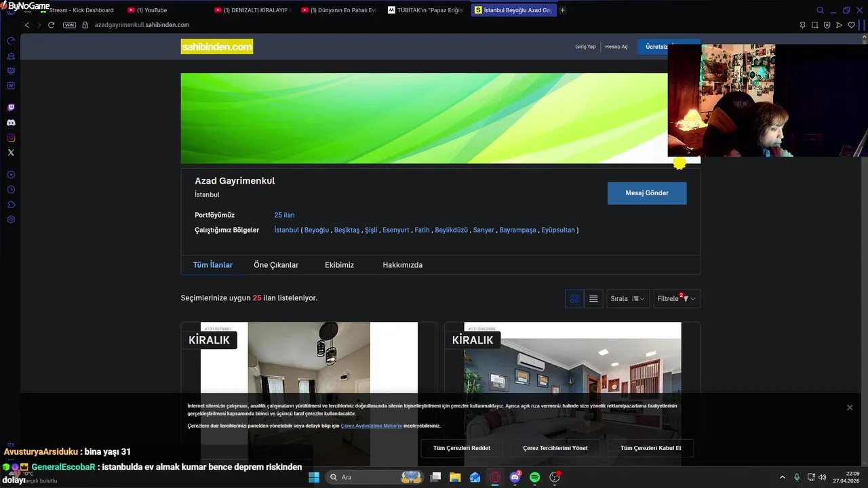
Task: Click the Hesap Aç link
Action: 616,47
